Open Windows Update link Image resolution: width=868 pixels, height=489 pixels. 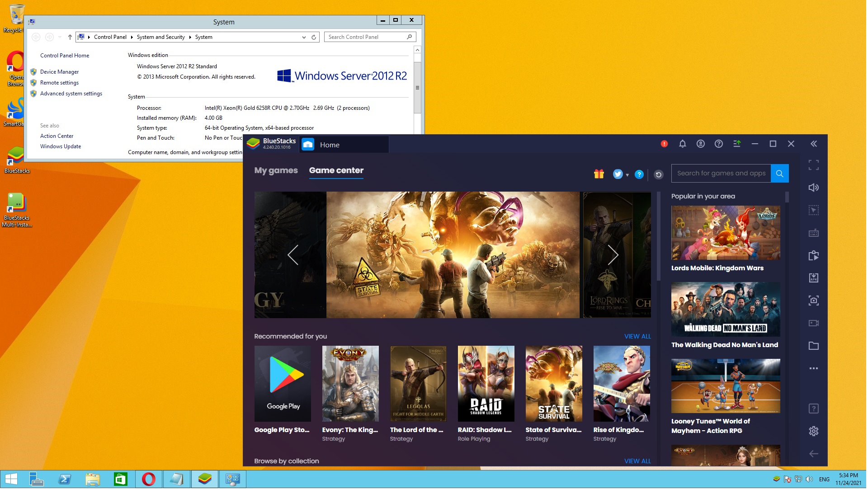[x=61, y=147]
